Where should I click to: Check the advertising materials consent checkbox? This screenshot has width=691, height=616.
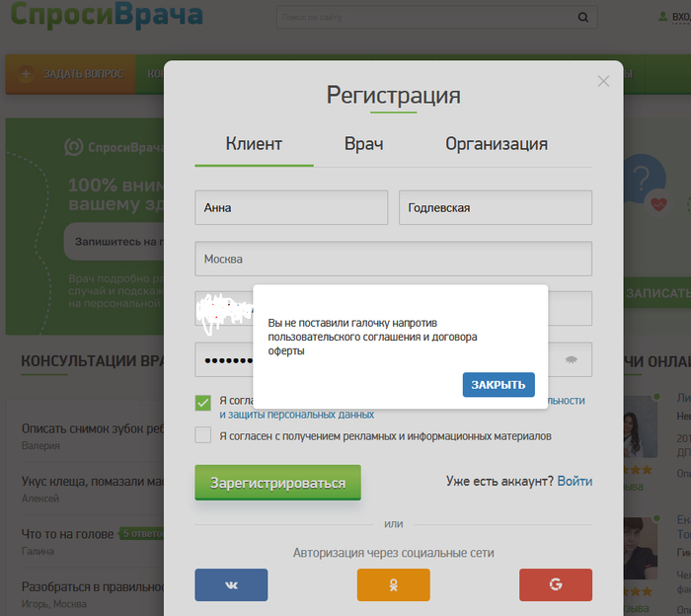[x=202, y=435]
